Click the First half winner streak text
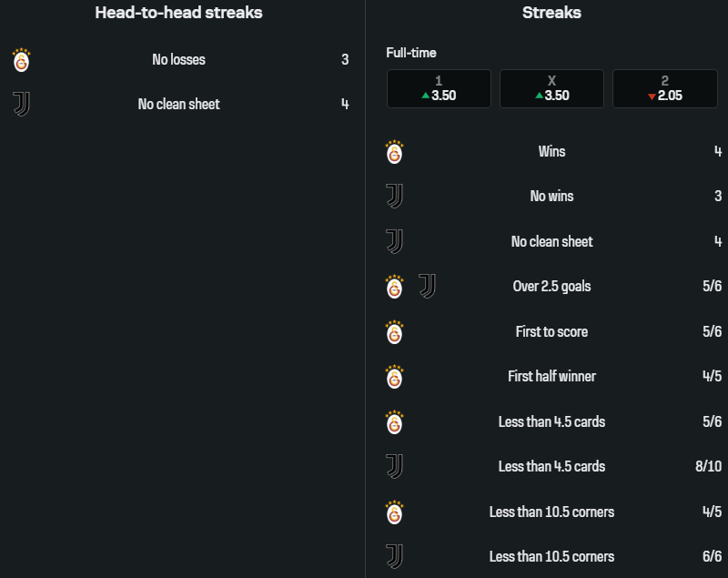Image resolution: width=728 pixels, height=578 pixels. point(551,376)
